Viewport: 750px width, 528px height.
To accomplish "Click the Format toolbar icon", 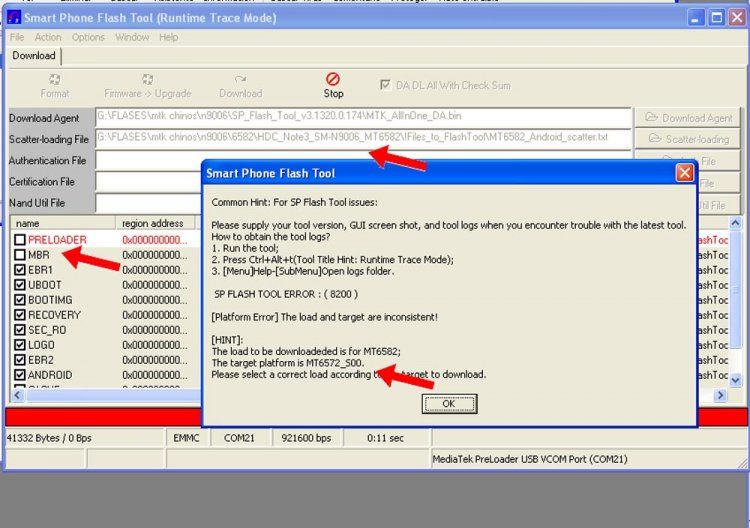I will (x=55, y=79).
